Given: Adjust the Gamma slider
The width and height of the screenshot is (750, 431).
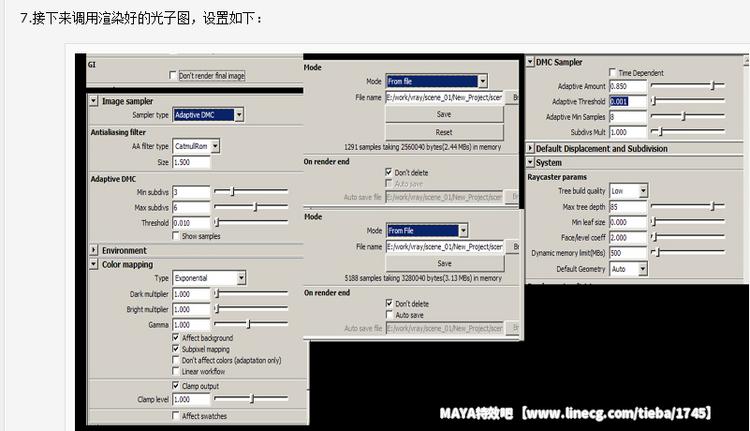Looking at the screenshot, I should (x=248, y=324).
